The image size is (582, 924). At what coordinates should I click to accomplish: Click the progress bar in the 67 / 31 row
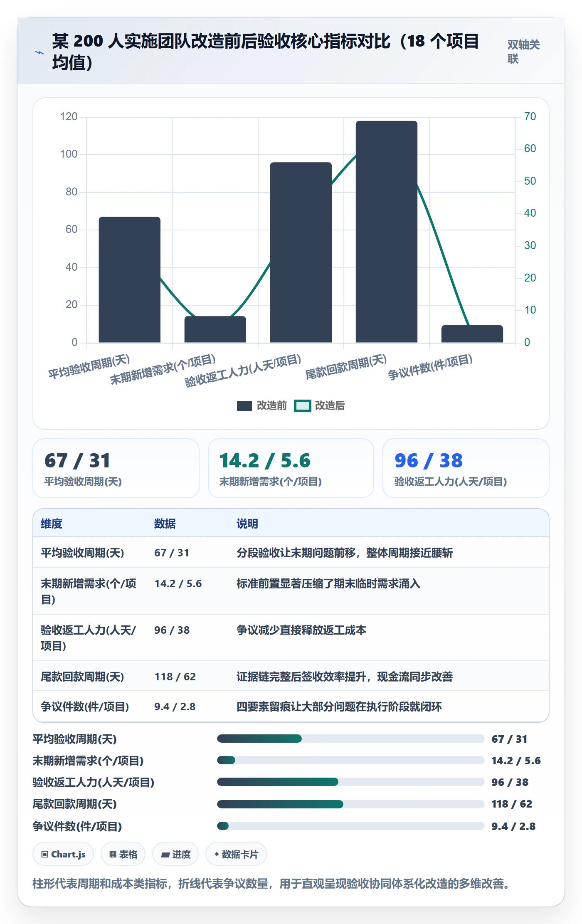point(350,739)
